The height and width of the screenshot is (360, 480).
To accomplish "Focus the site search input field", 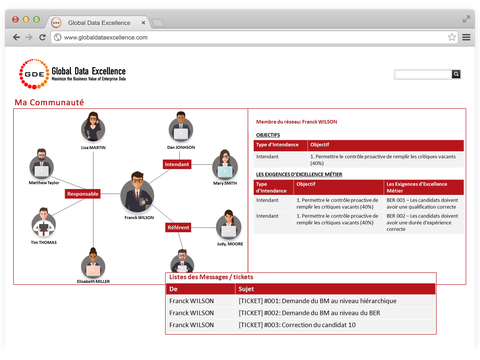I will click(x=423, y=74).
